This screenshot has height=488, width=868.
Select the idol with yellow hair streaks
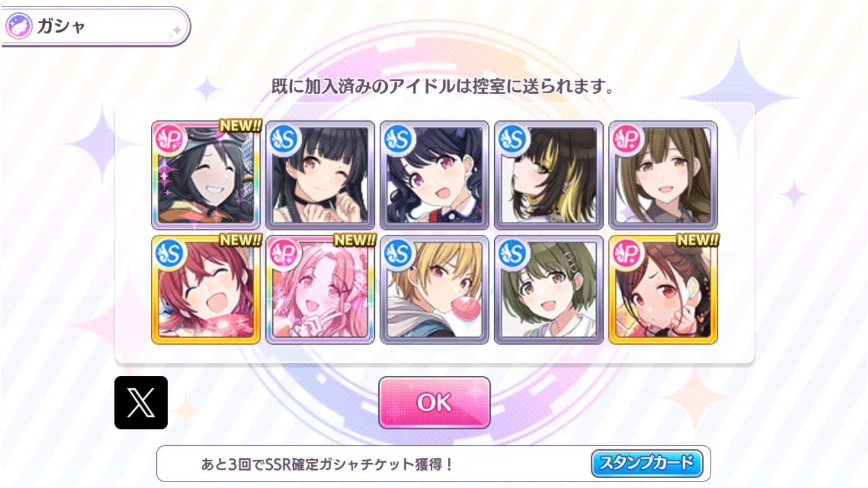[549, 175]
